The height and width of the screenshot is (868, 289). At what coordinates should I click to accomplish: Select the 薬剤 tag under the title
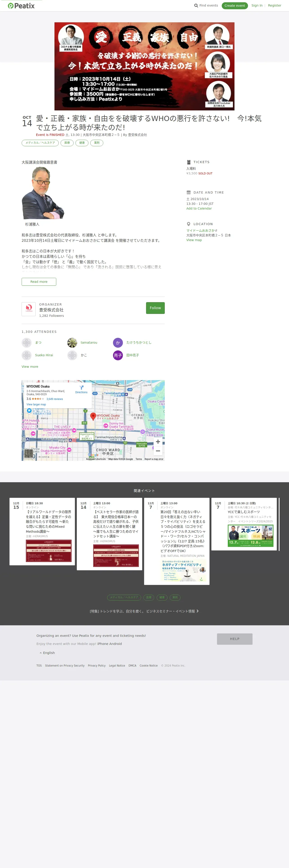(97, 143)
